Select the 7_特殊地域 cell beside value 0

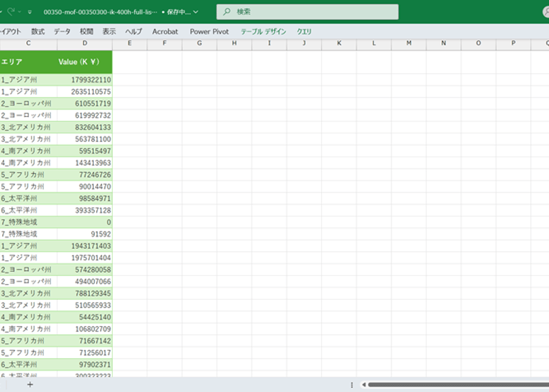point(29,222)
